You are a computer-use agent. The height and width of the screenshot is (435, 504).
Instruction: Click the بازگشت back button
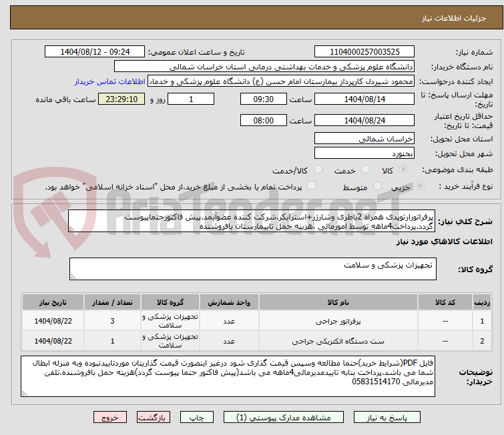[x=154, y=418]
